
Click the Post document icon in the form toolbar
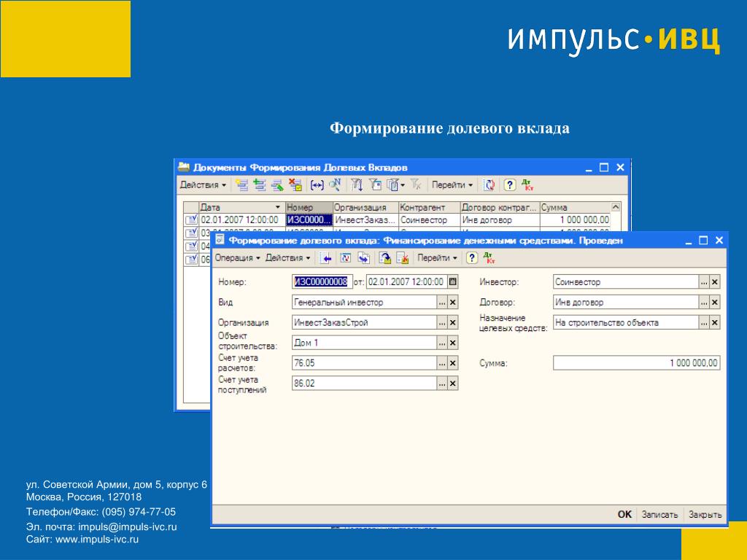click(x=385, y=258)
